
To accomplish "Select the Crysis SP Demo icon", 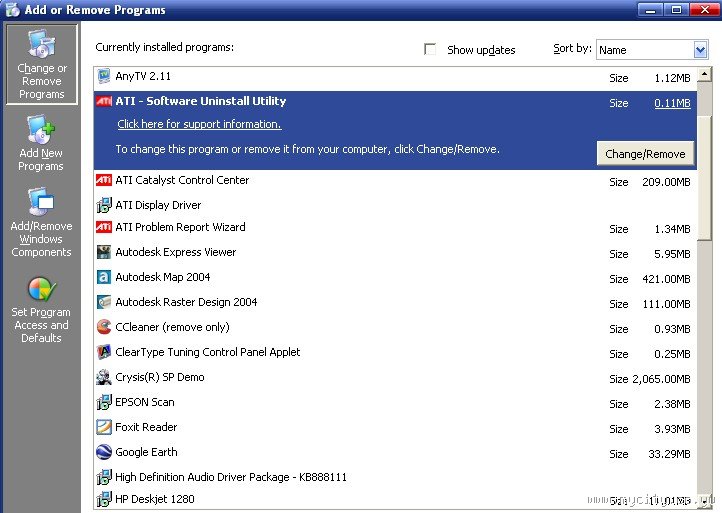I will (103, 377).
